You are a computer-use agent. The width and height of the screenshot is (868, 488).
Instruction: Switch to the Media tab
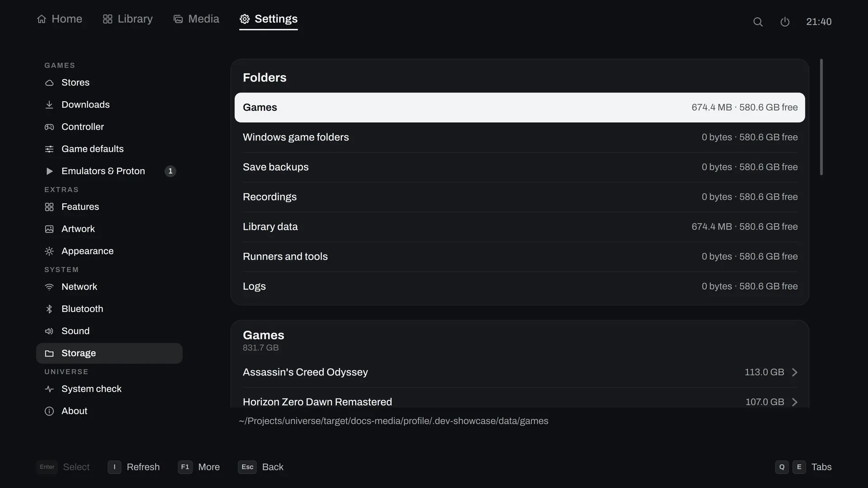coord(196,19)
